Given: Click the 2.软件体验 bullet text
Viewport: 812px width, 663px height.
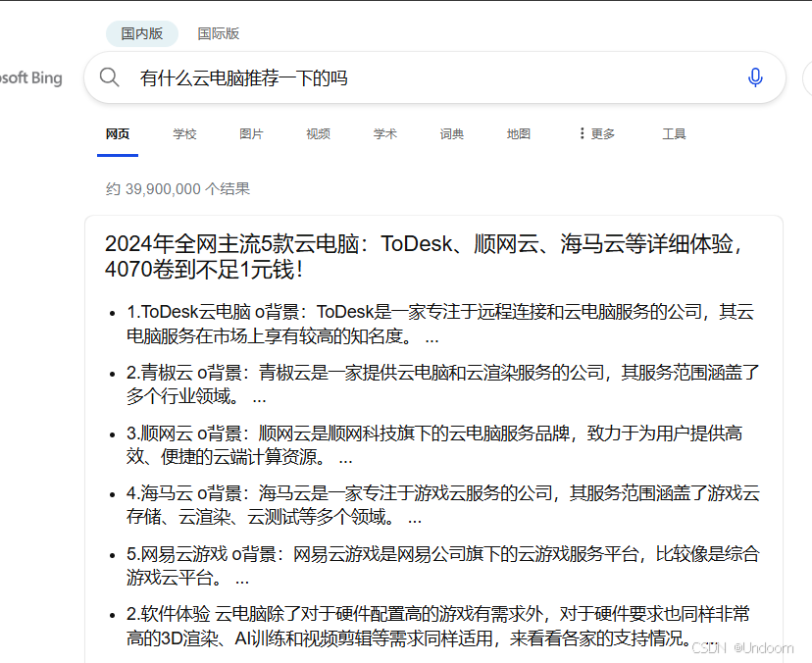Looking at the screenshot, I should click(438, 626).
